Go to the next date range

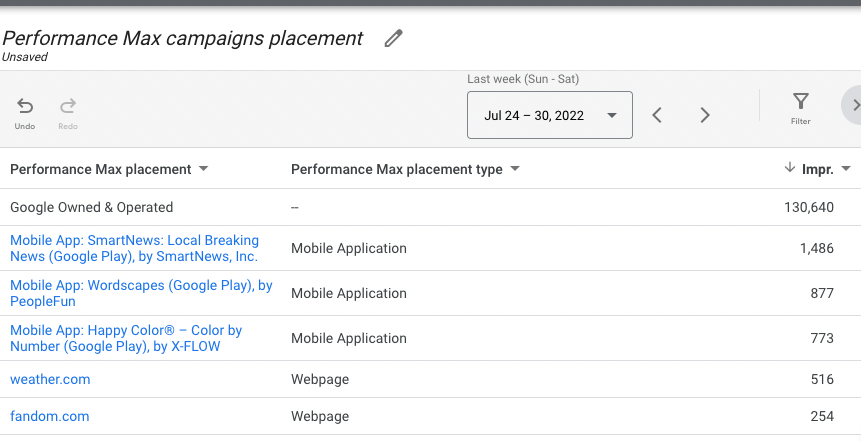[x=705, y=115]
